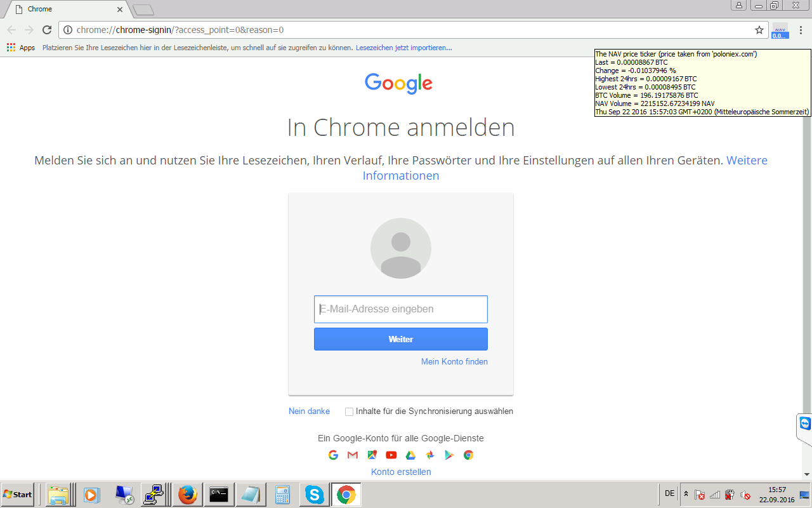Open the Windows Start menu
The image size is (812, 508).
point(18,494)
